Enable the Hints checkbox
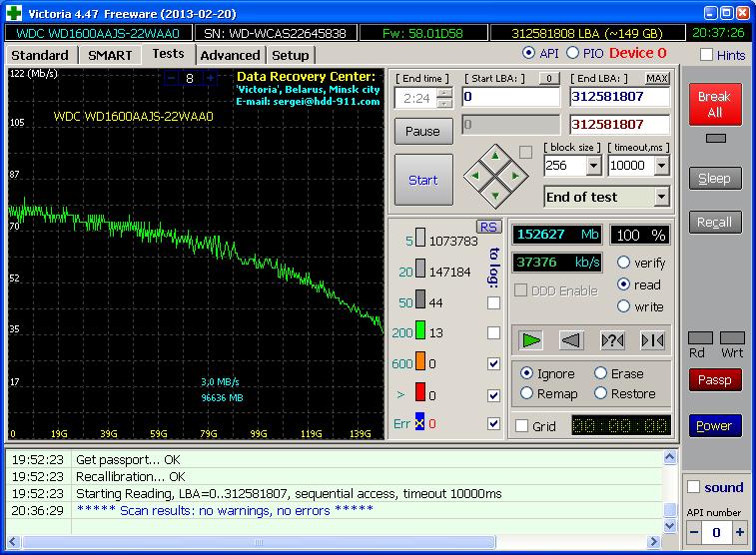The height and width of the screenshot is (555, 756). click(706, 55)
